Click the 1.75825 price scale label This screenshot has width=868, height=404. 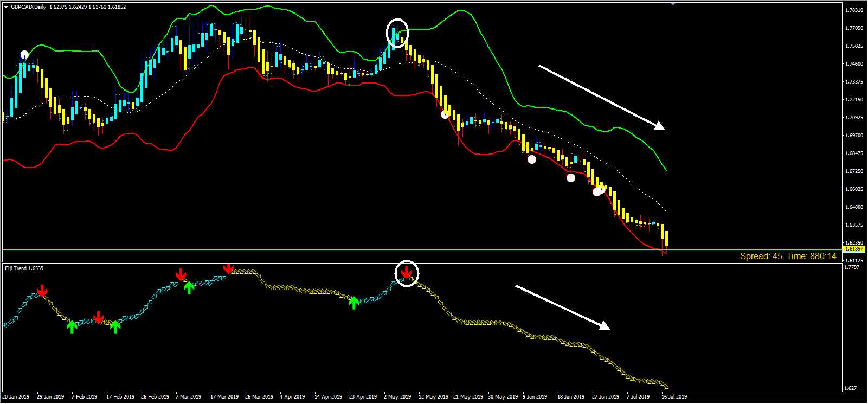click(854, 46)
